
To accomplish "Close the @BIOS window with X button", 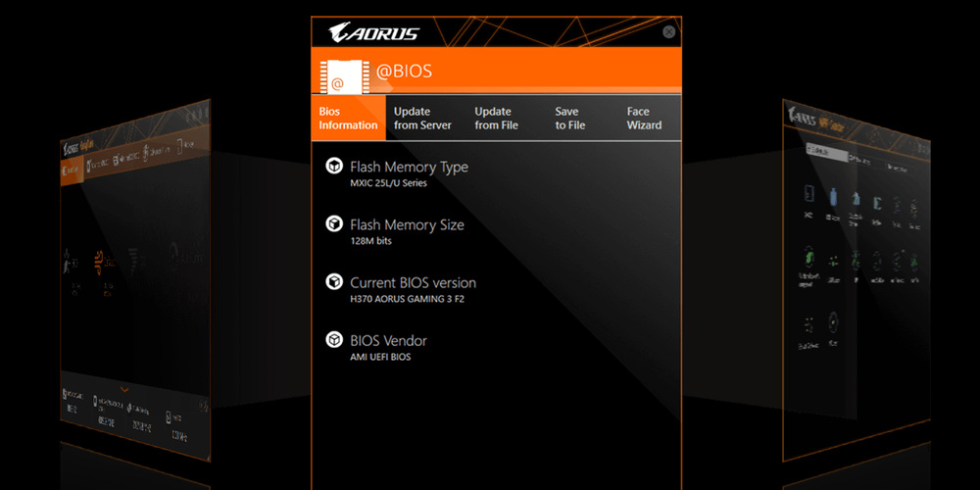I will pyautogui.click(x=668, y=32).
